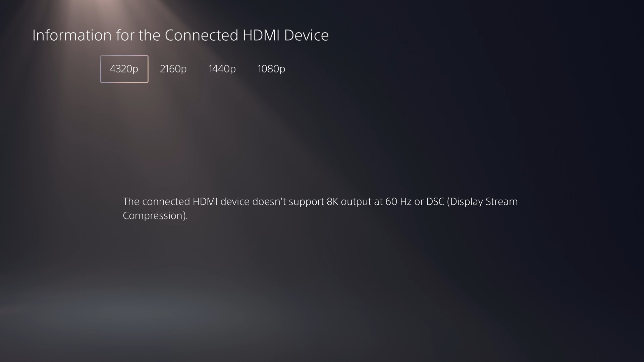Viewport: 644px width, 362px height.
Task: Return to the highlighted 4320p tab
Action: (124, 69)
